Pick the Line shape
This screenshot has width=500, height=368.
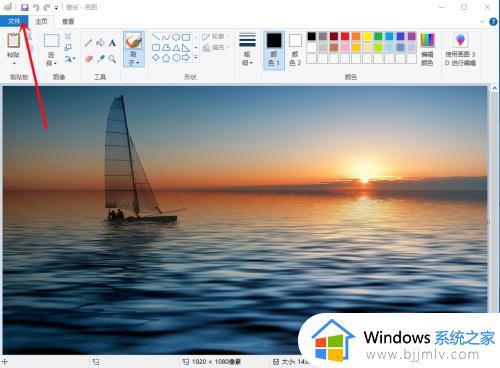click(x=156, y=37)
